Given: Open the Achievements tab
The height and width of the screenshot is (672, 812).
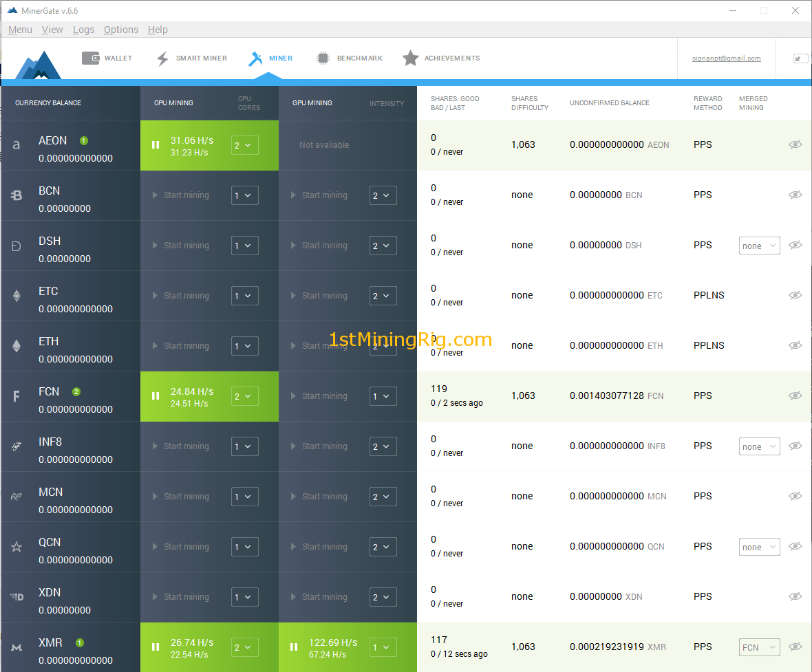Looking at the screenshot, I should pos(441,58).
